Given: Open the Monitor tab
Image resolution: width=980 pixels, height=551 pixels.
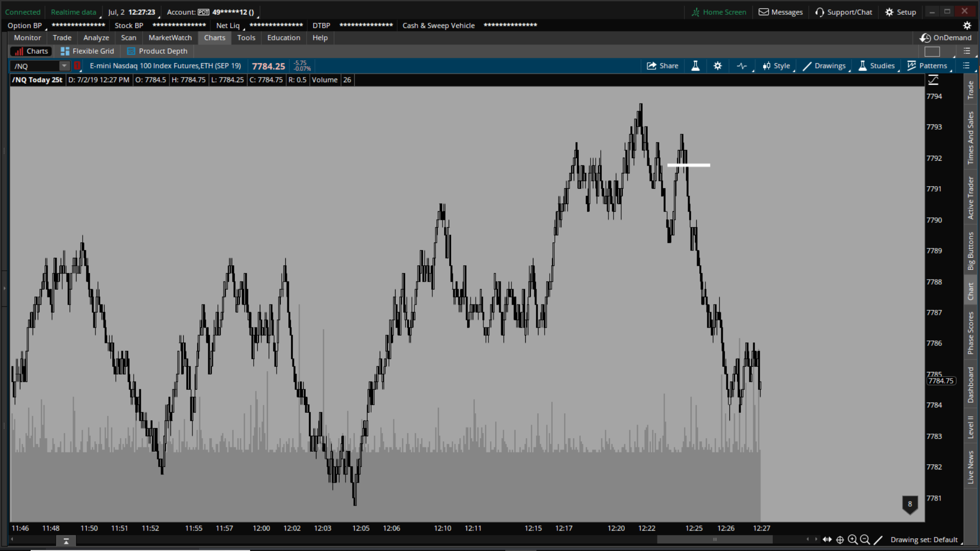Looking at the screenshot, I should pyautogui.click(x=28, y=38).
